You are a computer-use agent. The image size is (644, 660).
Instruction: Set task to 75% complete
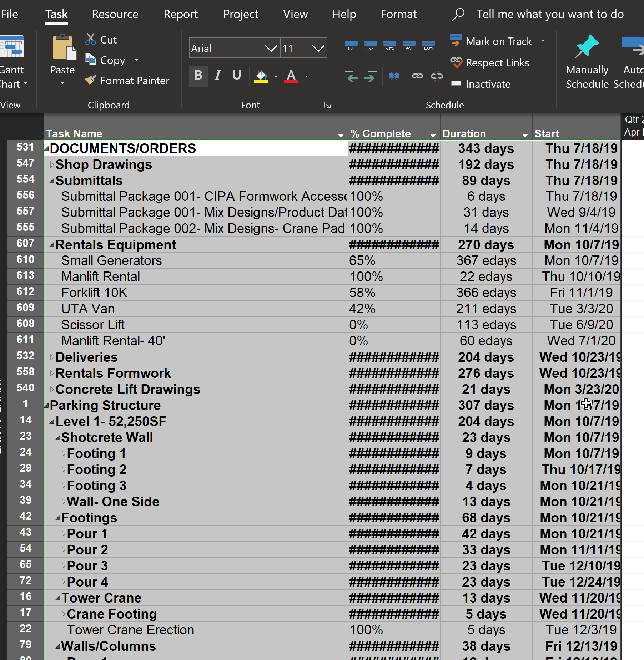coord(409,45)
